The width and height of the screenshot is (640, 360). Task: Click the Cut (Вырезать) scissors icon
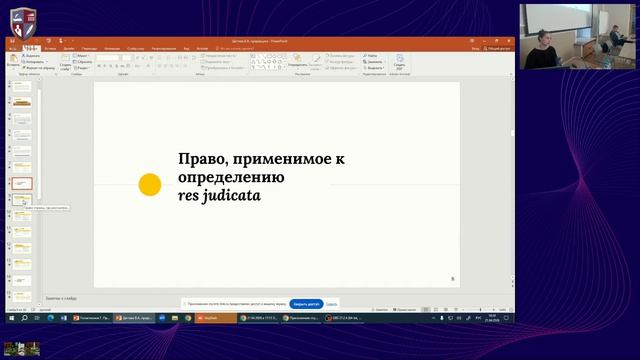pos(24,56)
